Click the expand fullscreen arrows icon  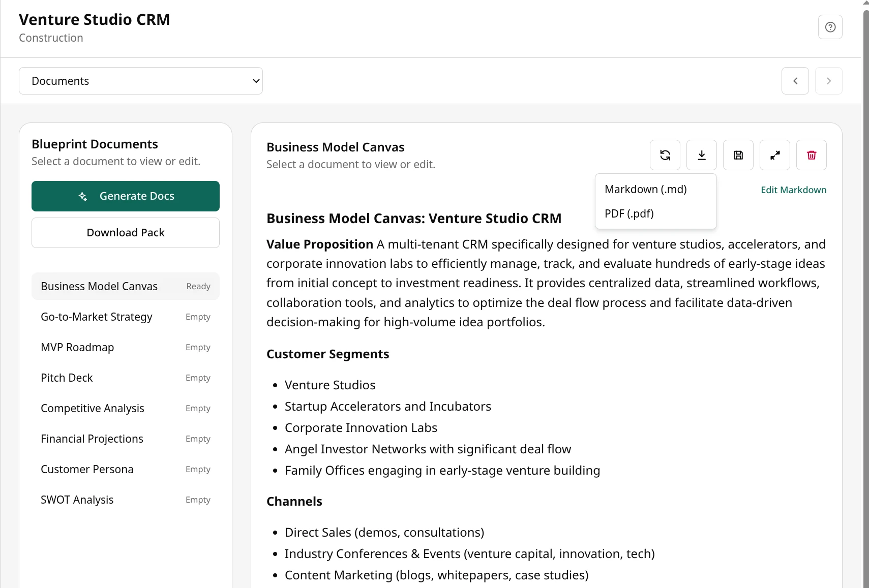point(775,155)
